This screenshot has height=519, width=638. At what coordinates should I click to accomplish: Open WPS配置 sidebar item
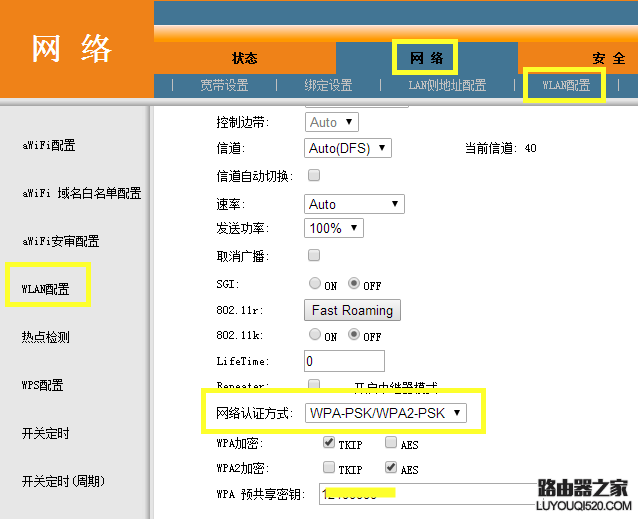coord(43,385)
